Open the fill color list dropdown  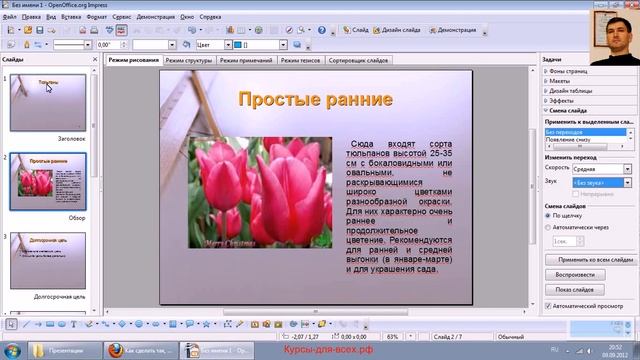click(283, 45)
